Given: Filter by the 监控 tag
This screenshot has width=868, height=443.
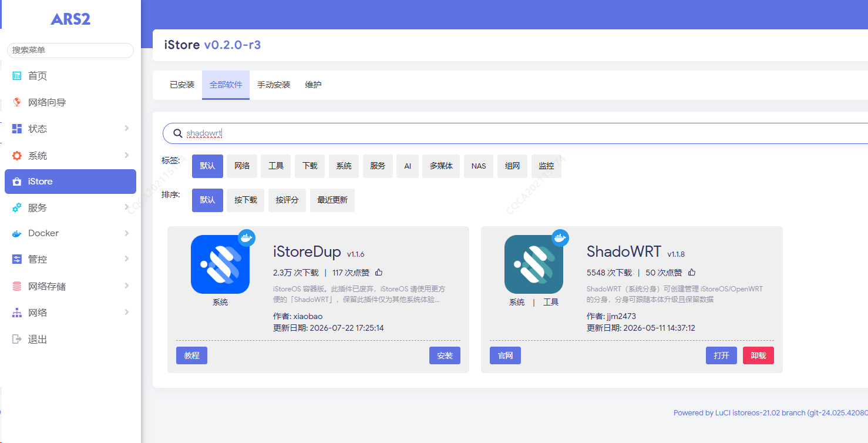Looking at the screenshot, I should coord(546,166).
